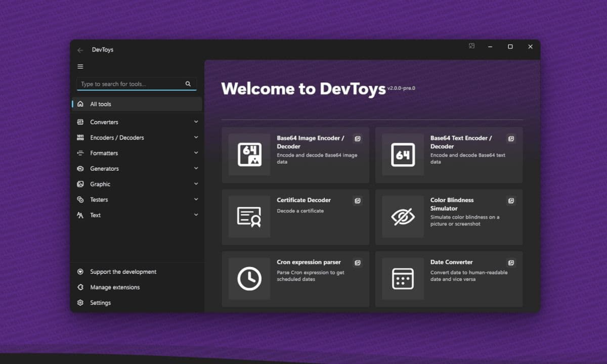
Task: Open the Settings menu item
Action: click(100, 303)
